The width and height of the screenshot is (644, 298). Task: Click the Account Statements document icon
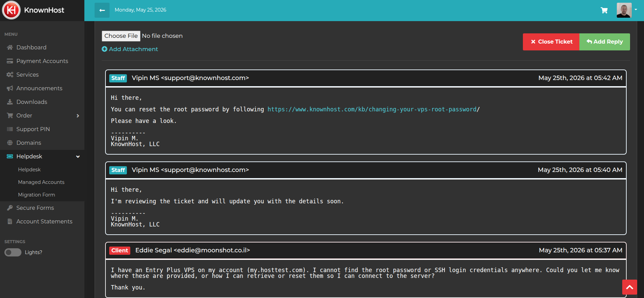coord(10,221)
